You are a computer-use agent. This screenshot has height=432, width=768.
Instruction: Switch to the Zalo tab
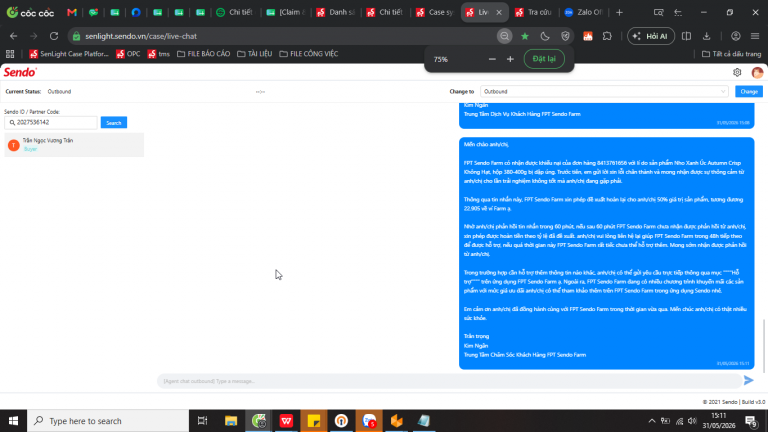[x=583, y=12]
